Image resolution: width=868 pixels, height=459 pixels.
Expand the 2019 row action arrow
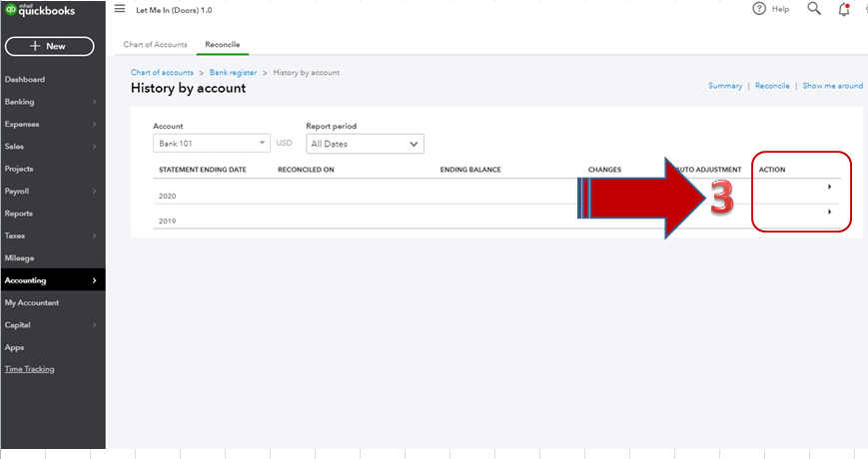[x=829, y=212]
